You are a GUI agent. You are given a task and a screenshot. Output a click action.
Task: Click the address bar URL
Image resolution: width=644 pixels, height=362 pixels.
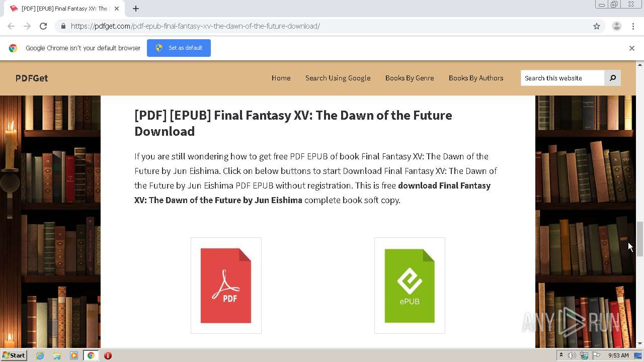point(195,26)
